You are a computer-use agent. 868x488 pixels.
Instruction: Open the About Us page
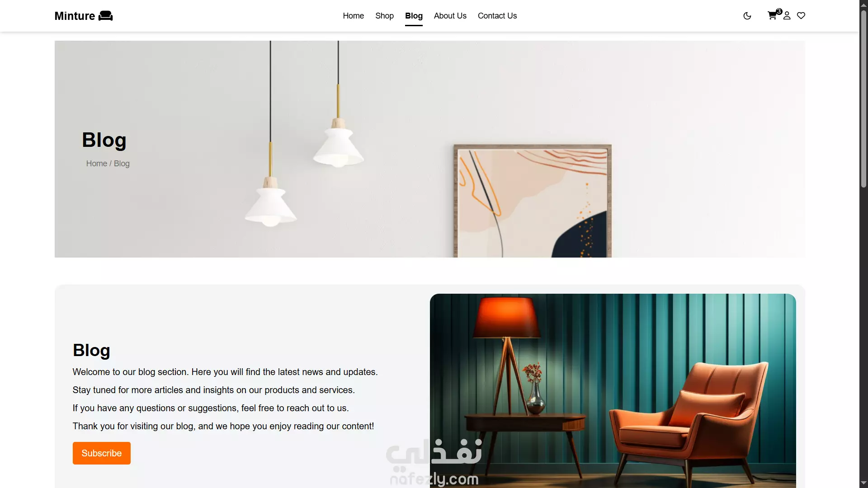pyautogui.click(x=450, y=16)
